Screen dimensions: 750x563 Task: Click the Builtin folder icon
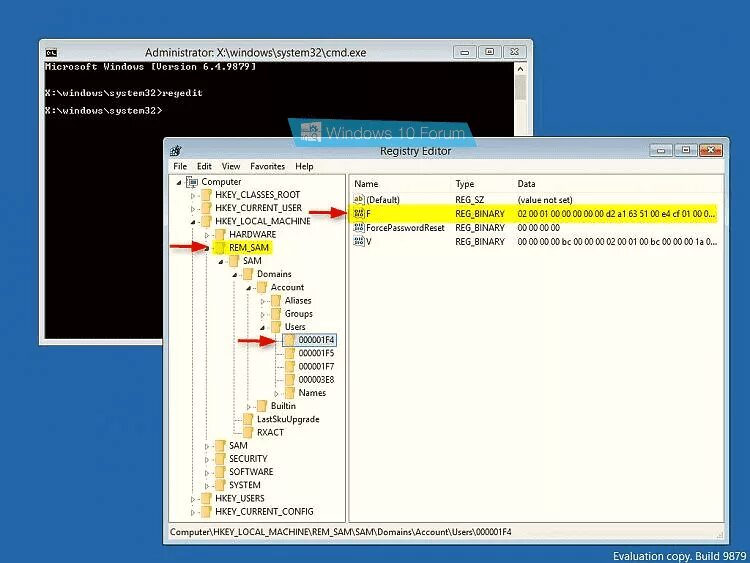click(262, 406)
